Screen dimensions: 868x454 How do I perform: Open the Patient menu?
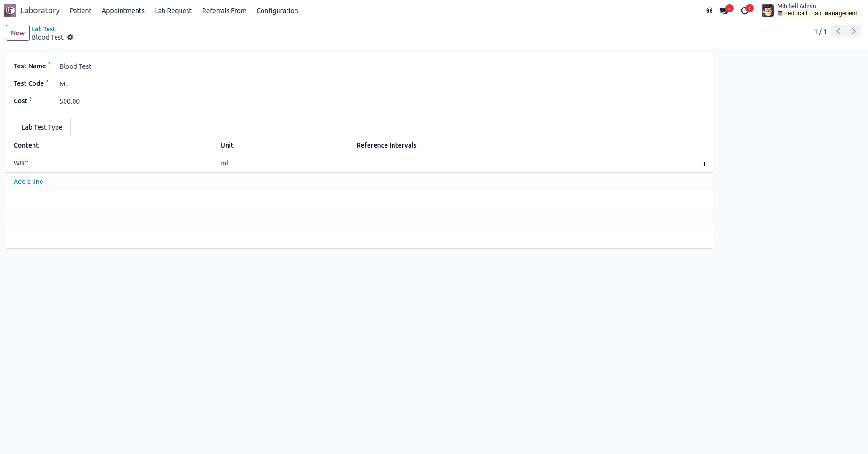point(81,11)
